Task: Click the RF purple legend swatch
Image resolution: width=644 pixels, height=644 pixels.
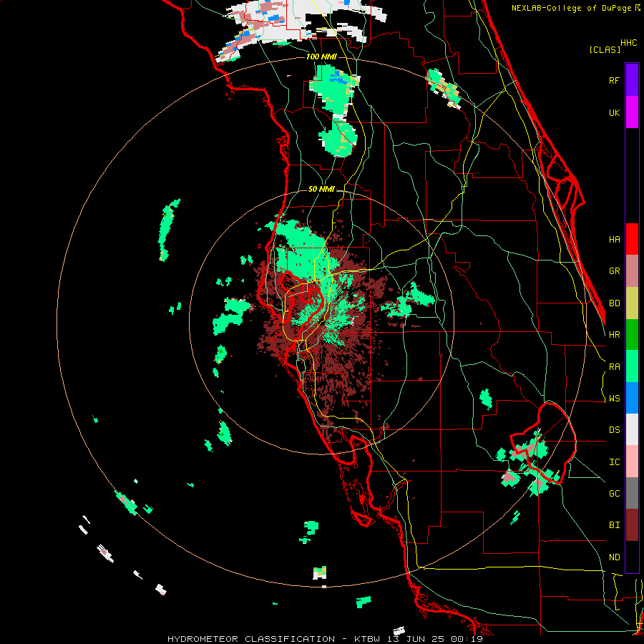Action: [632, 80]
